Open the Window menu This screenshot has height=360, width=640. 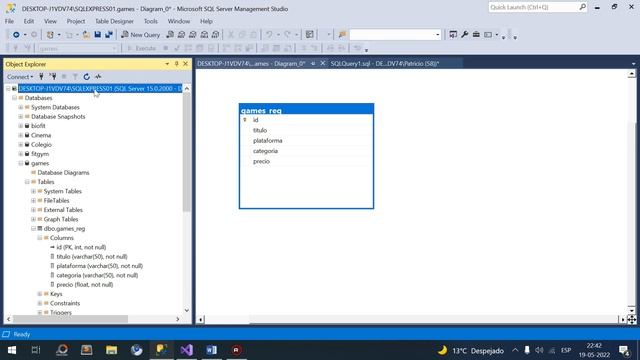(179, 21)
